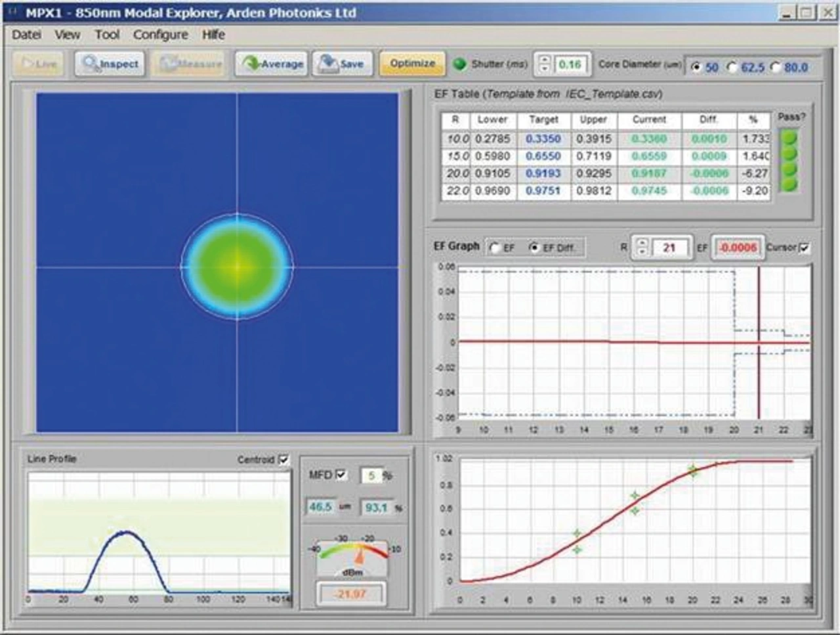
Task: Adjust the Shutter (ms) stepper arrows
Action: 544,64
